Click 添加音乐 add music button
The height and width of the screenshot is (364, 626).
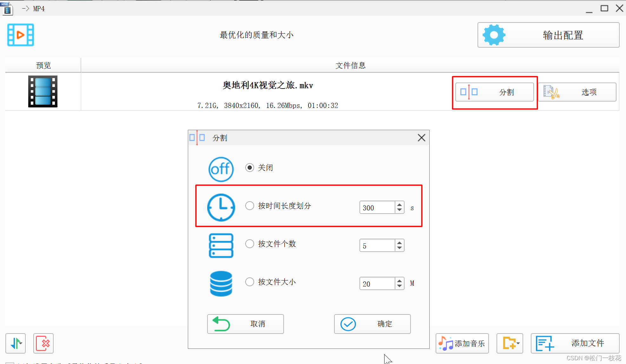click(462, 343)
